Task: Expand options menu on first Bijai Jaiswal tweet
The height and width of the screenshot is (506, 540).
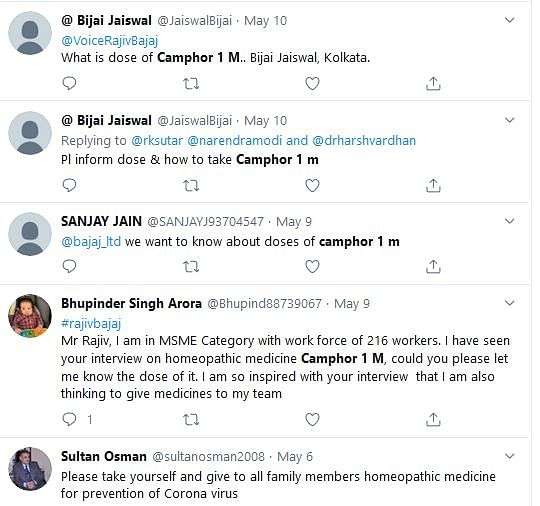Action: point(509,20)
